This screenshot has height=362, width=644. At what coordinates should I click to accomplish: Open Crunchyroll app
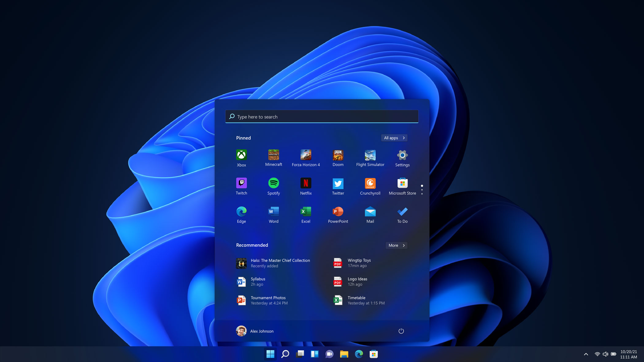[x=370, y=186]
